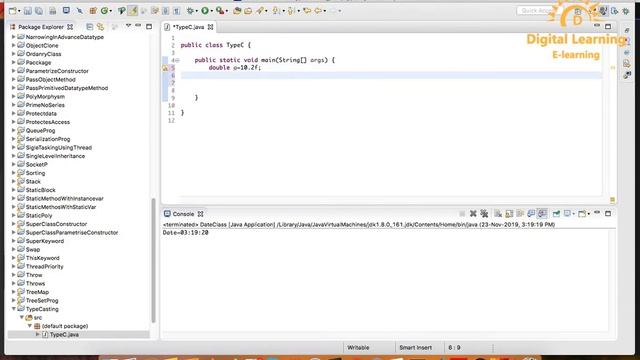The height and width of the screenshot is (360, 640).
Task: Toggle Show Whitespace Characters in toolbar
Action: [x=177, y=11]
